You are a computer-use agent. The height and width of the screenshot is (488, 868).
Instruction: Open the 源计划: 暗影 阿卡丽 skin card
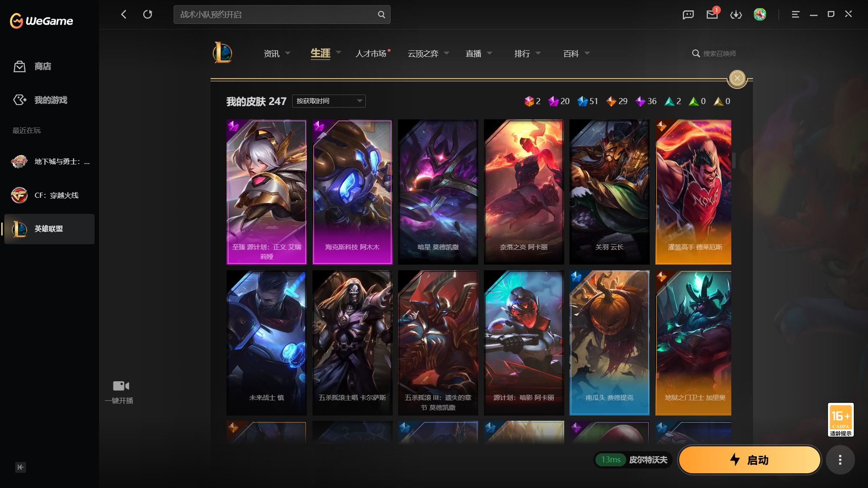click(x=524, y=343)
